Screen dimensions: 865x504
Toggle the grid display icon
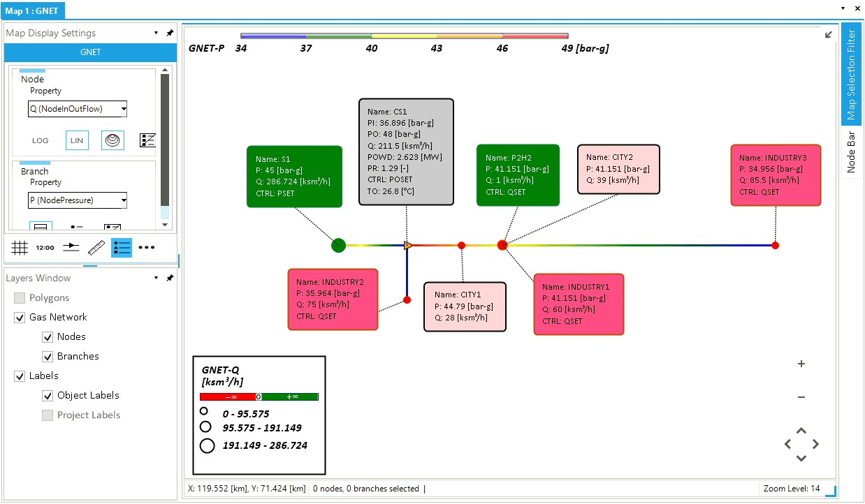pyautogui.click(x=20, y=247)
